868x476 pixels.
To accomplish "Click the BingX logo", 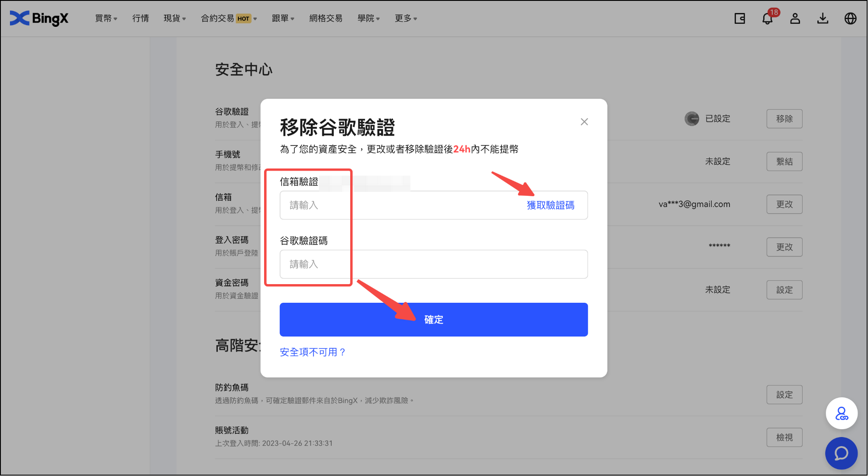I will [x=39, y=18].
